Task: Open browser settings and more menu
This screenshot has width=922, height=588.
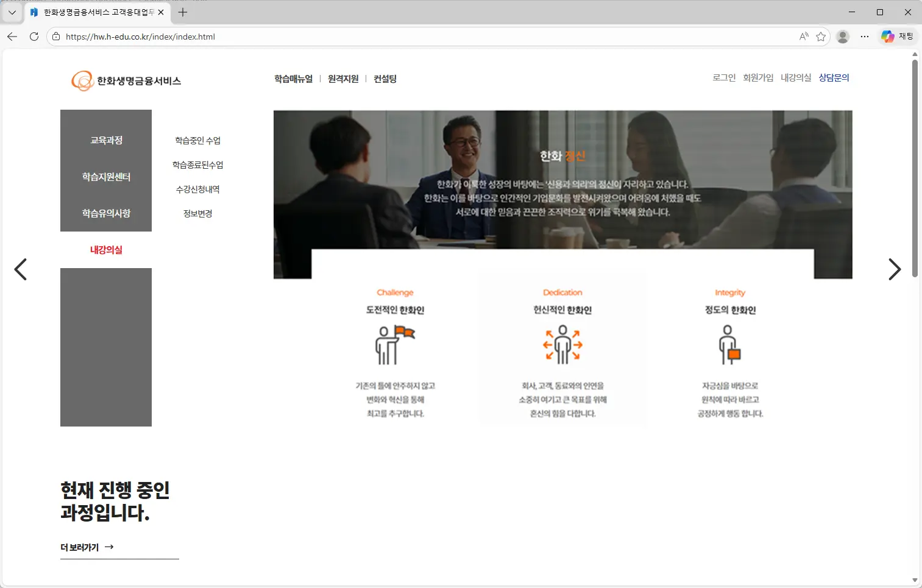Action: tap(865, 37)
